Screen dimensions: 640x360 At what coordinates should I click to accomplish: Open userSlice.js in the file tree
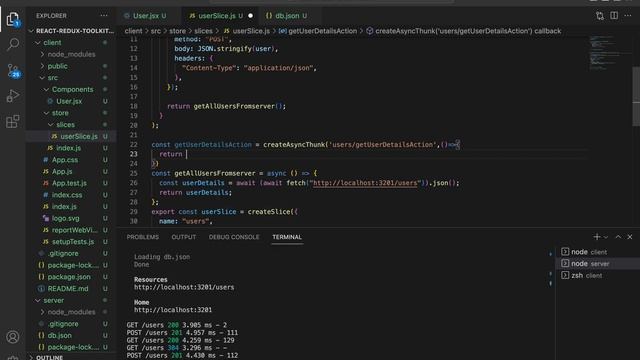click(x=79, y=136)
